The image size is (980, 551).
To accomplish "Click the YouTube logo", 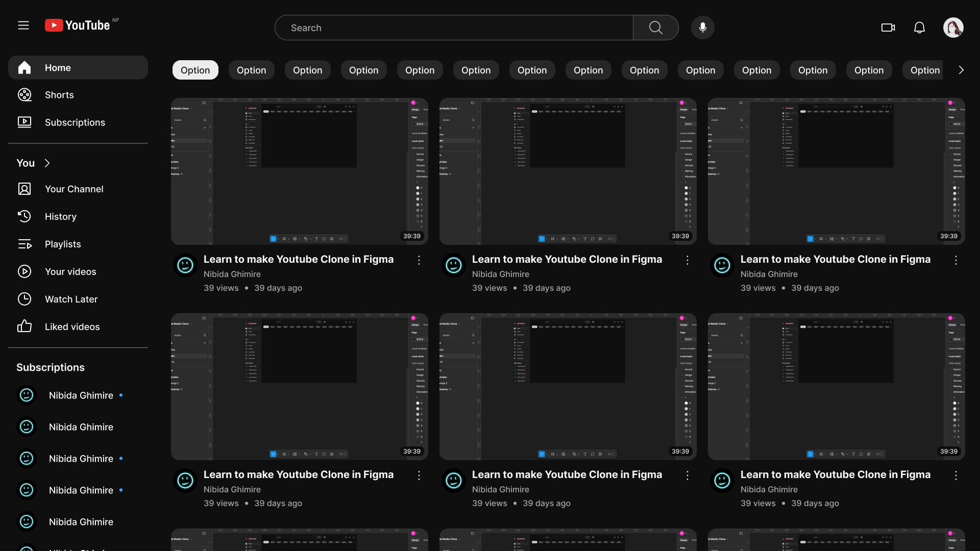I will (78, 26).
